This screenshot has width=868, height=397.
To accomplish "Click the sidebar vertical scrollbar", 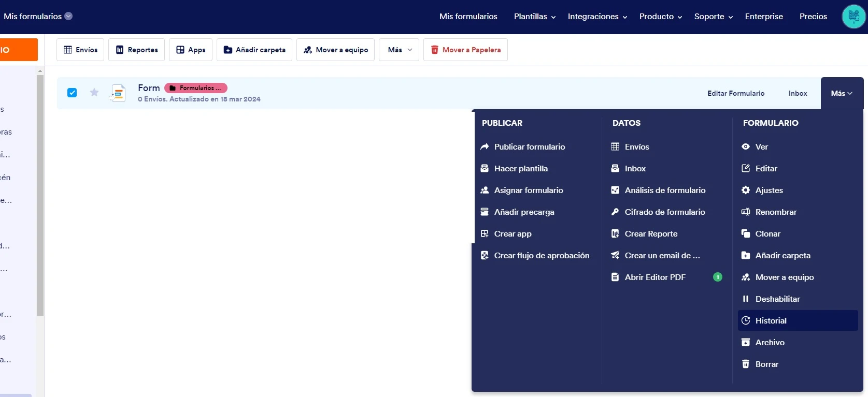I will 40,195.
